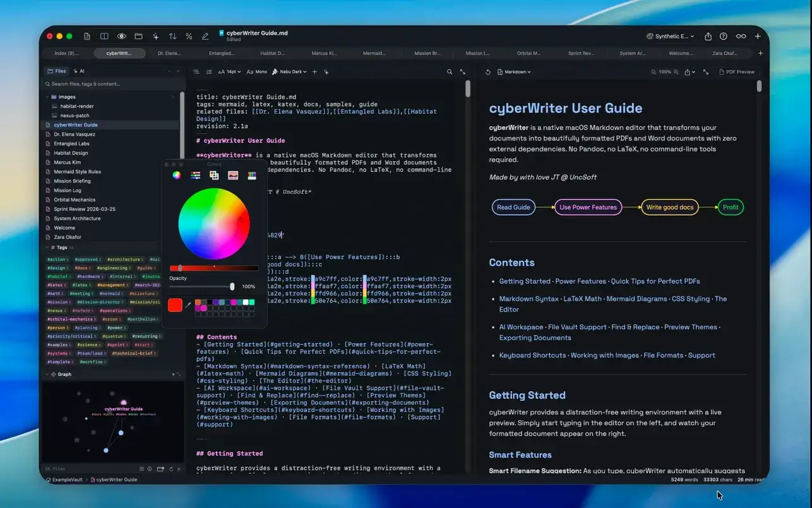
Task: Click the editor expand fullscreen arrows
Action: pyautogui.click(x=463, y=72)
